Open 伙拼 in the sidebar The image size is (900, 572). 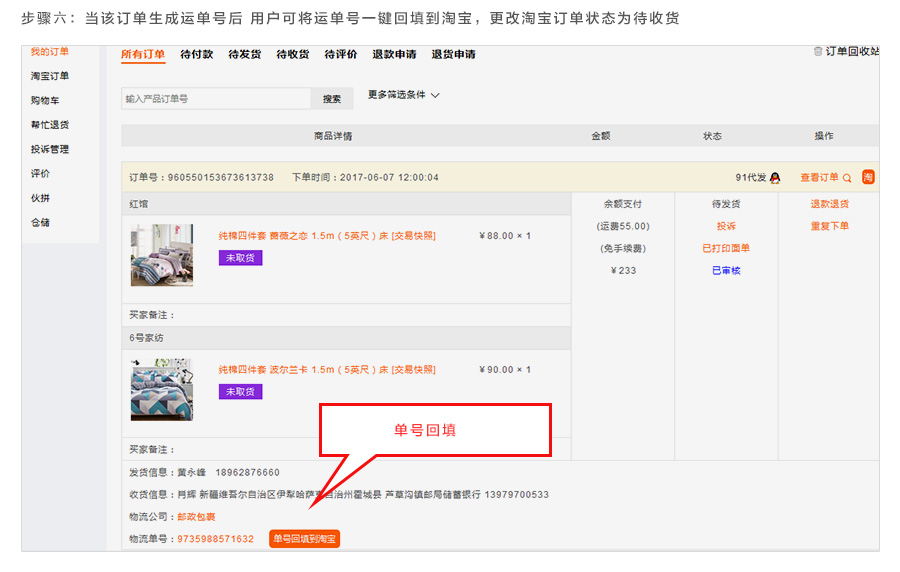pos(40,198)
